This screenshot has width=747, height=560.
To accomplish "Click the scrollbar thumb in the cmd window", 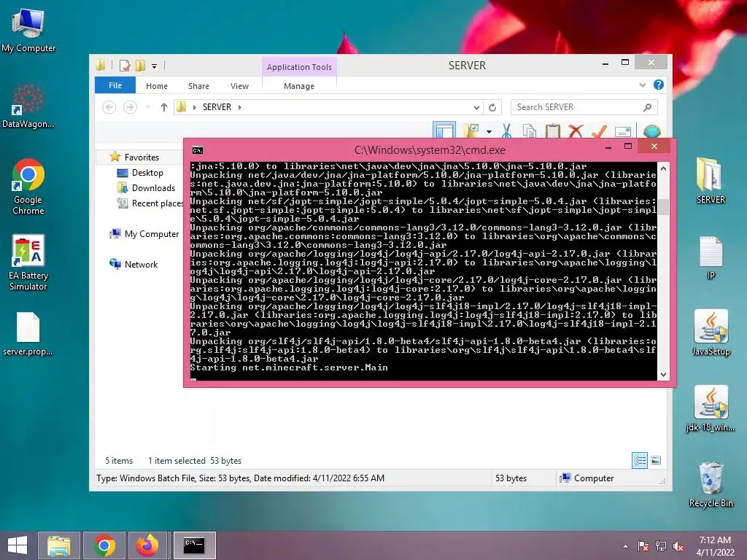I will tap(662, 207).
